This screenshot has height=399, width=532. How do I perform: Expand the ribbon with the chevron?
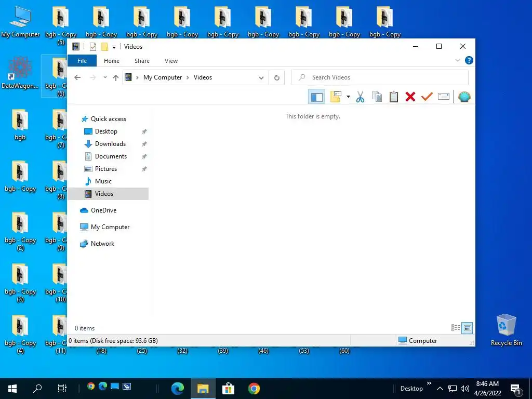(457, 60)
